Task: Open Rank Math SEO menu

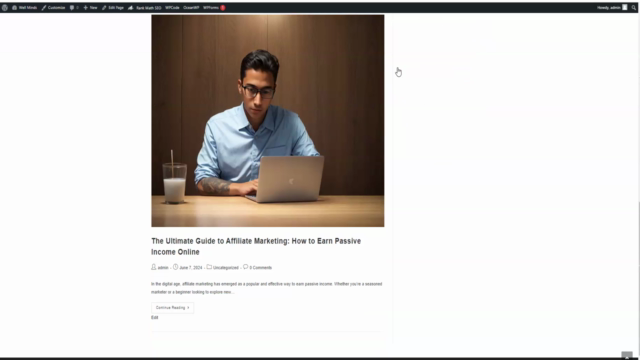Action: (x=144, y=7)
